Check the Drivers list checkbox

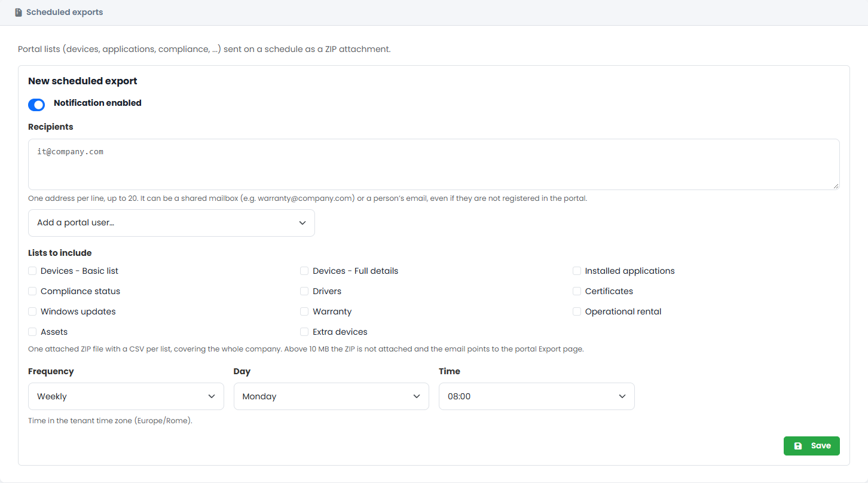(x=304, y=291)
